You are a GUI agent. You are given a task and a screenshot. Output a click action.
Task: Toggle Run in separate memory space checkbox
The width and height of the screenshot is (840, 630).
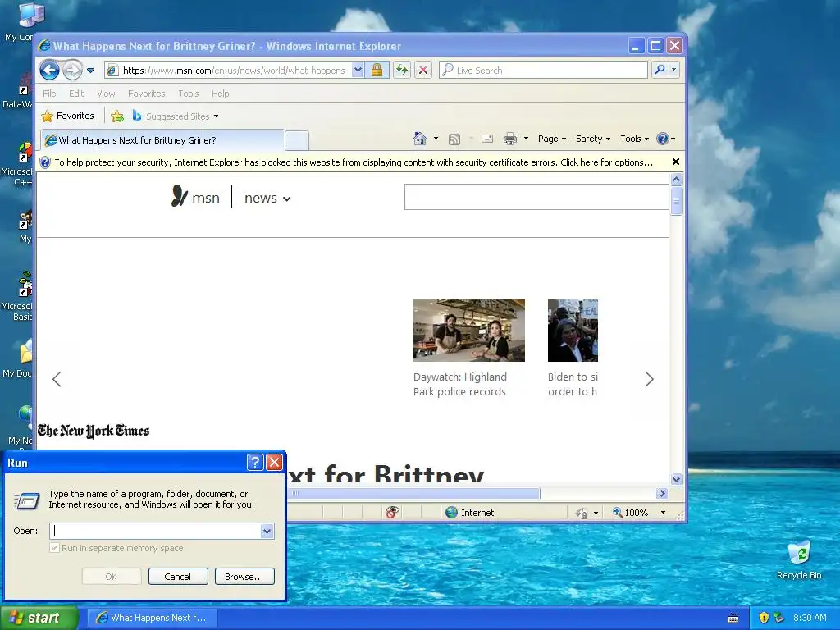pyautogui.click(x=54, y=547)
